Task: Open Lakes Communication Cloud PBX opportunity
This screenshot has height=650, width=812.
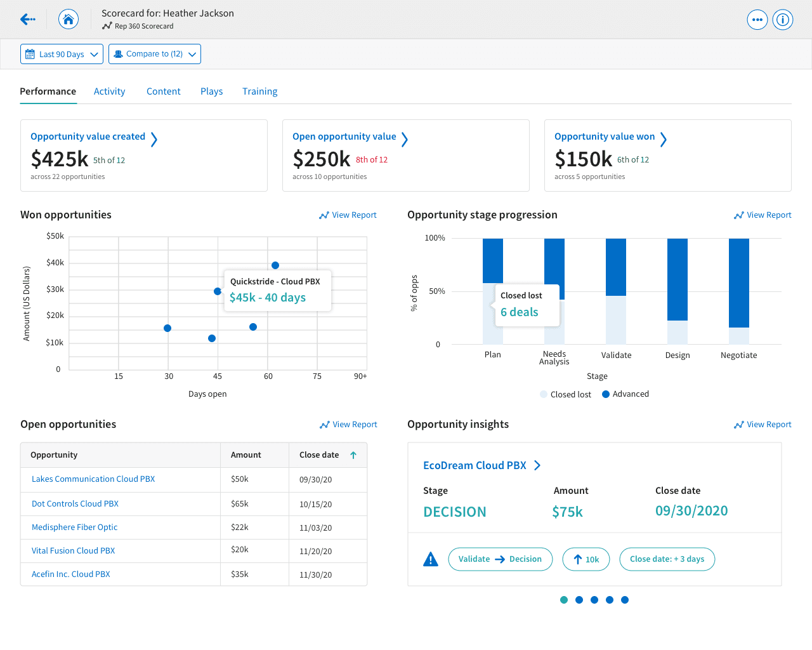Action: (x=93, y=479)
